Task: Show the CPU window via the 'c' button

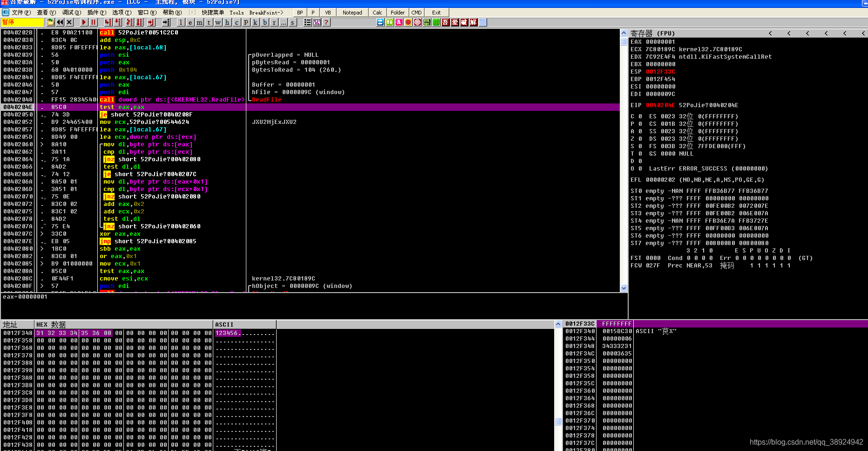Action: pos(237,22)
